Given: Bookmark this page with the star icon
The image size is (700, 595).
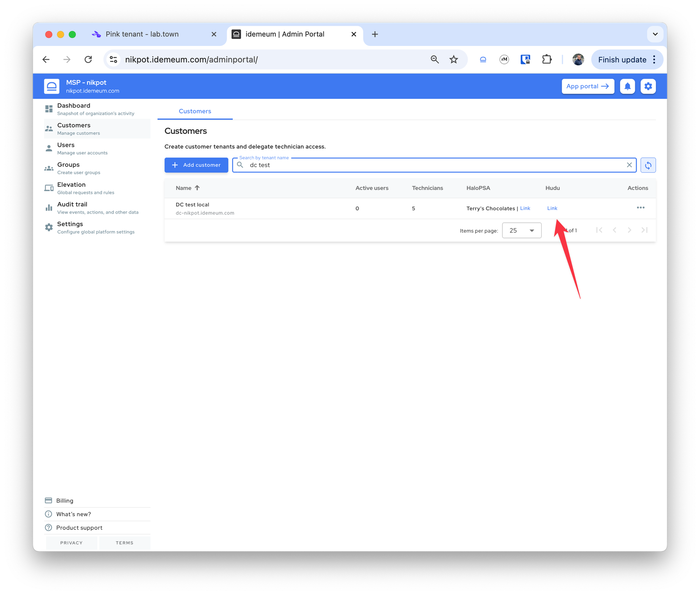Looking at the screenshot, I should click(x=454, y=59).
